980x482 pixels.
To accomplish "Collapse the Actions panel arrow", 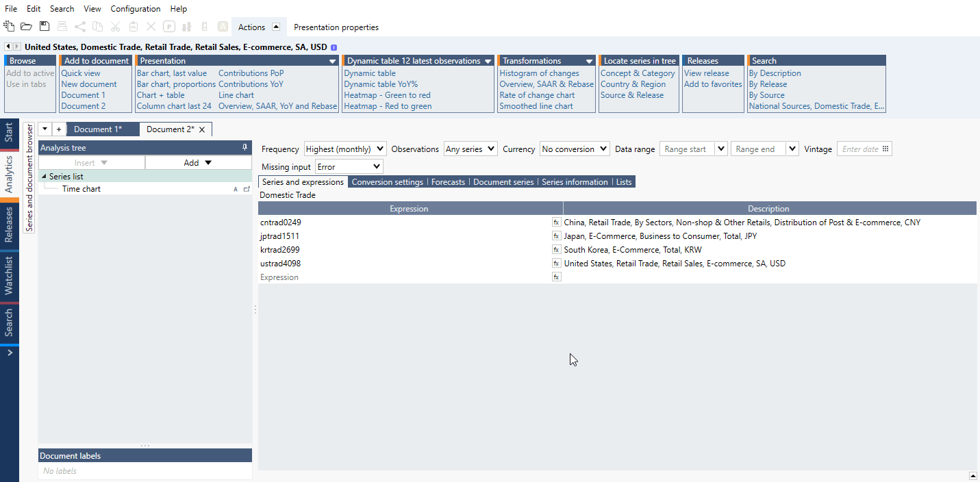I will (276, 27).
